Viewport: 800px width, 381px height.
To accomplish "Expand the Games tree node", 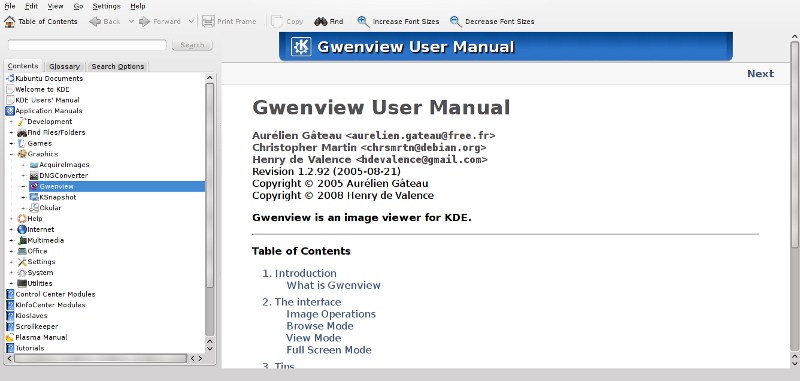I will coord(11,143).
